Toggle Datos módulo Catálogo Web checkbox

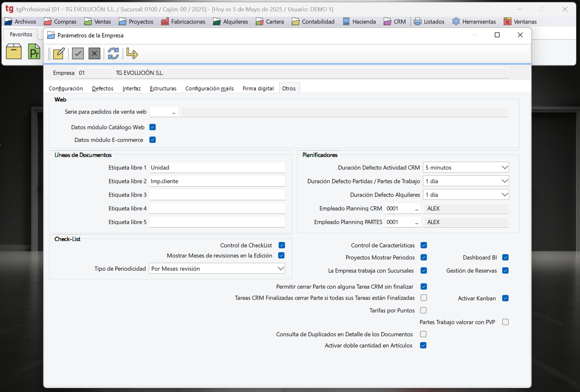[x=153, y=127]
